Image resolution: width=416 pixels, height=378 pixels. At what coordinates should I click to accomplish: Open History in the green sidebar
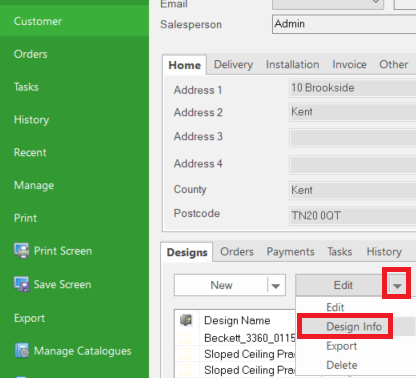31,120
